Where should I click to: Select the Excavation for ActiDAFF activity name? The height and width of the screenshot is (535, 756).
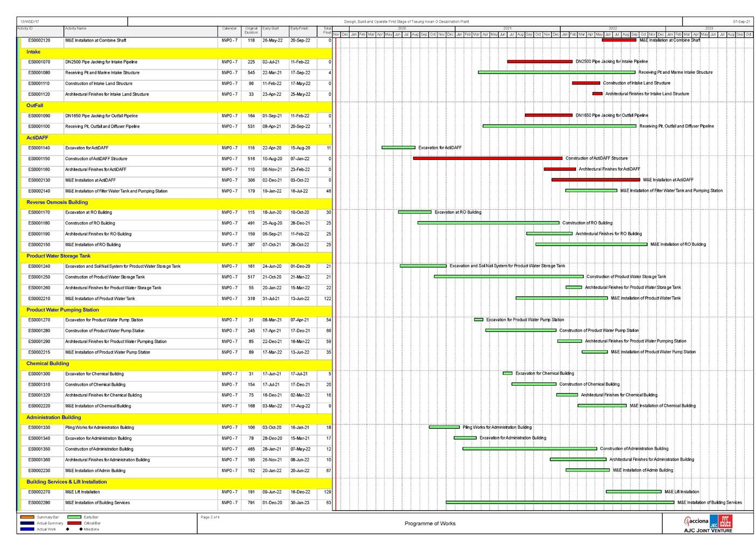coord(87,148)
